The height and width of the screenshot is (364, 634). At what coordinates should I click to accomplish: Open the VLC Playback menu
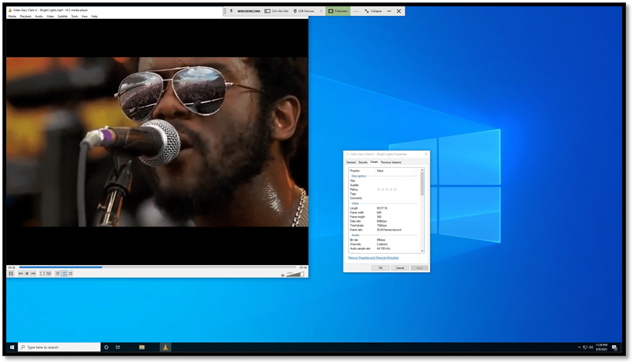click(25, 16)
